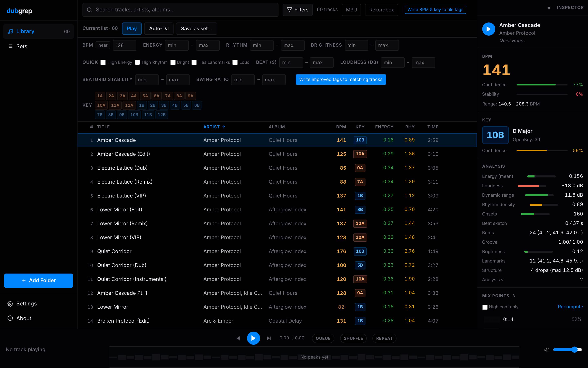Screen dimensions: 588x368
Task: Enable the High Rhythm quick filter
Action: (x=137, y=62)
